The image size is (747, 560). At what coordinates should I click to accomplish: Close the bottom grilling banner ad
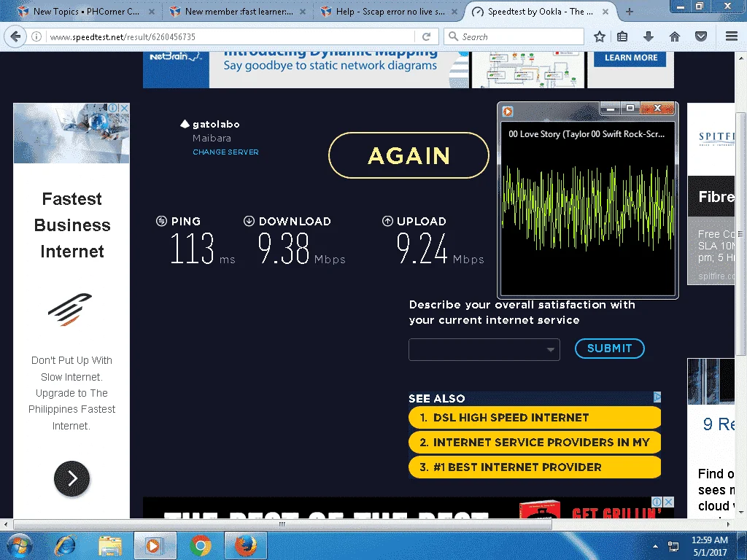pyautogui.click(x=669, y=502)
